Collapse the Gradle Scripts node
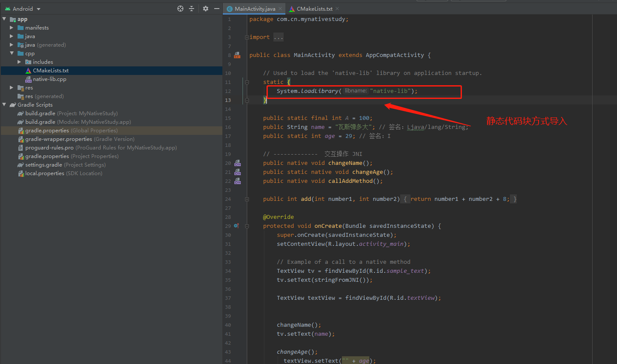The height and width of the screenshot is (364, 617). [4, 104]
